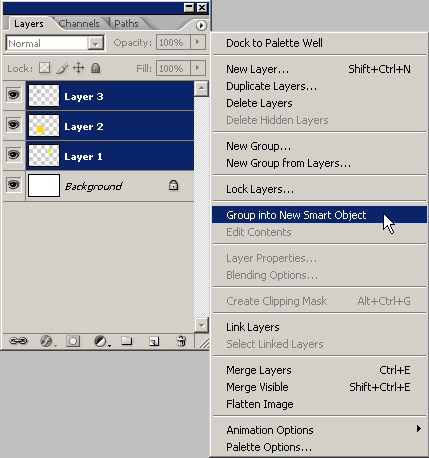Viewport: 429px width, 458px height.
Task: Switch to the Channels tab
Action: (79, 24)
